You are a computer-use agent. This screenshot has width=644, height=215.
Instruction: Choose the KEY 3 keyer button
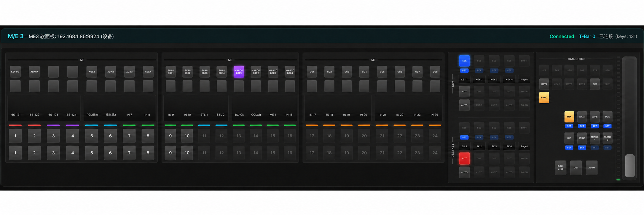point(494,80)
